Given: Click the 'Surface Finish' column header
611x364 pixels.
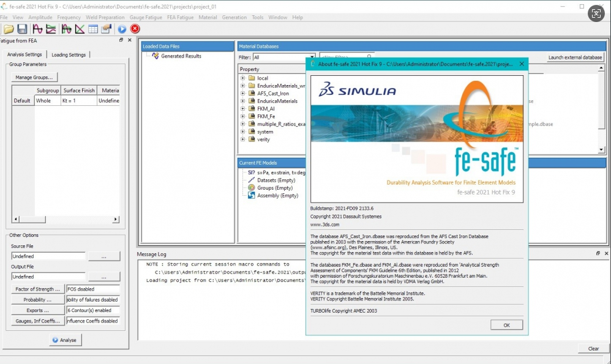Looking at the screenshot, I should 79,91.
